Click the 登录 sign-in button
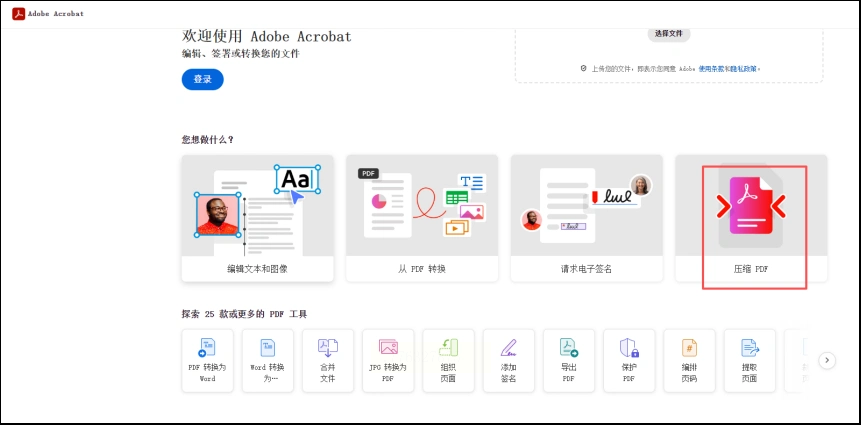 [203, 79]
